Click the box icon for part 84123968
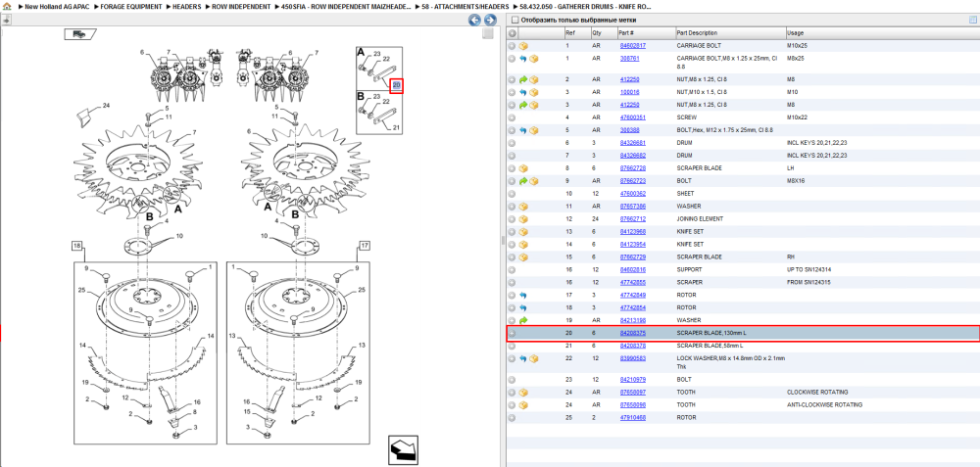The image size is (980, 467). (523, 232)
